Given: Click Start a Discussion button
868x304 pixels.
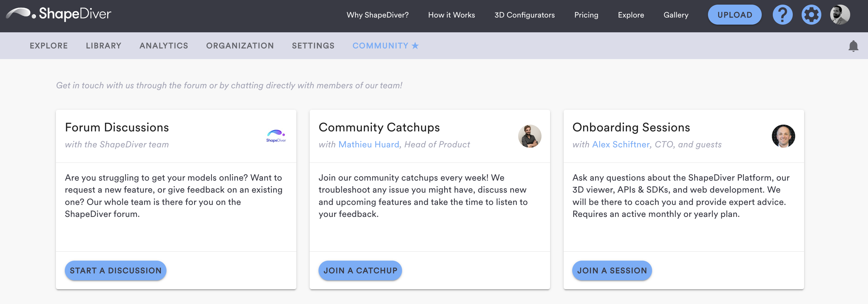Looking at the screenshot, I should (x=115, y=270).
